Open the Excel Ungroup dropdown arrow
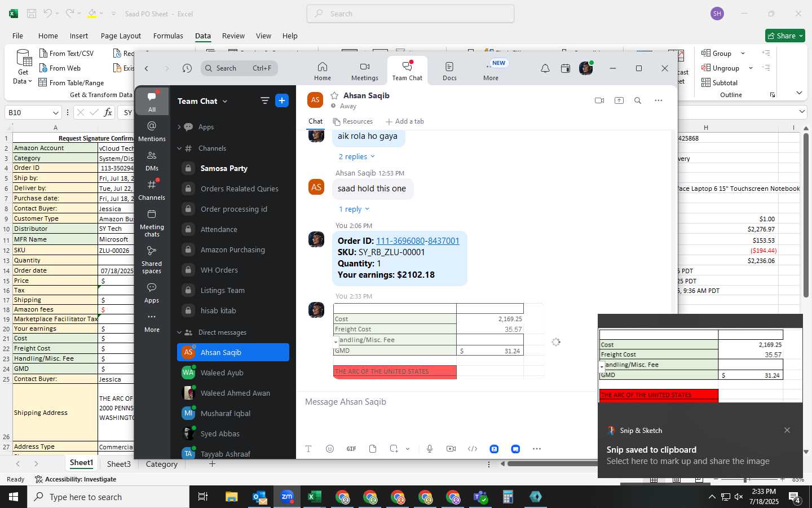 click(751, 68)
